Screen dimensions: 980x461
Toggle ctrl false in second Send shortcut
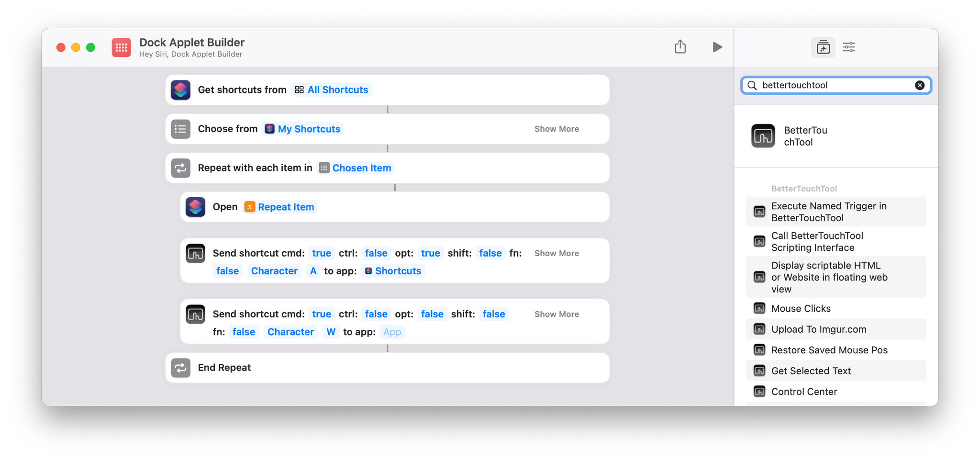click(x=376, y=314)
